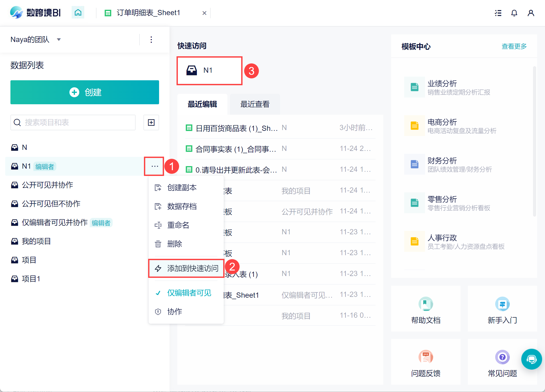This screenshot has height=392, width=545.
Task: Click the template center vertical scrollbar
Action: pyautogui.click(x=534, y=141)
